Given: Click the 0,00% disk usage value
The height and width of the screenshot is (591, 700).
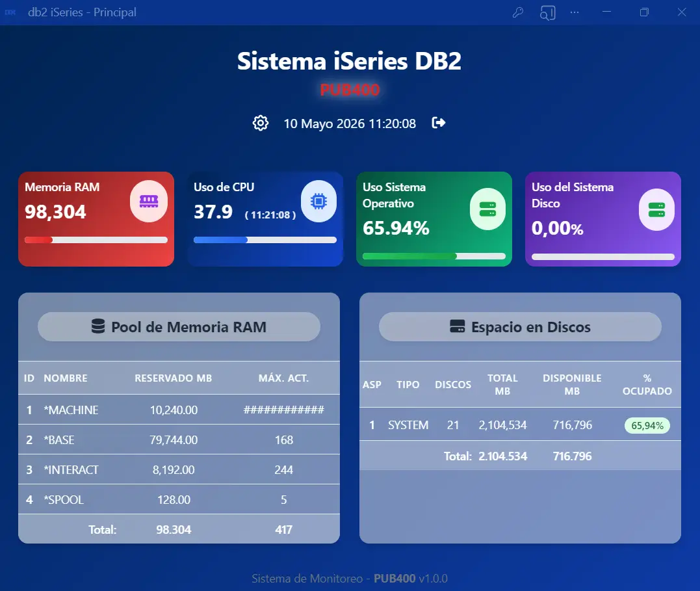Looking at the screenshot, I should pyautogui.click(x=557, y=228).
